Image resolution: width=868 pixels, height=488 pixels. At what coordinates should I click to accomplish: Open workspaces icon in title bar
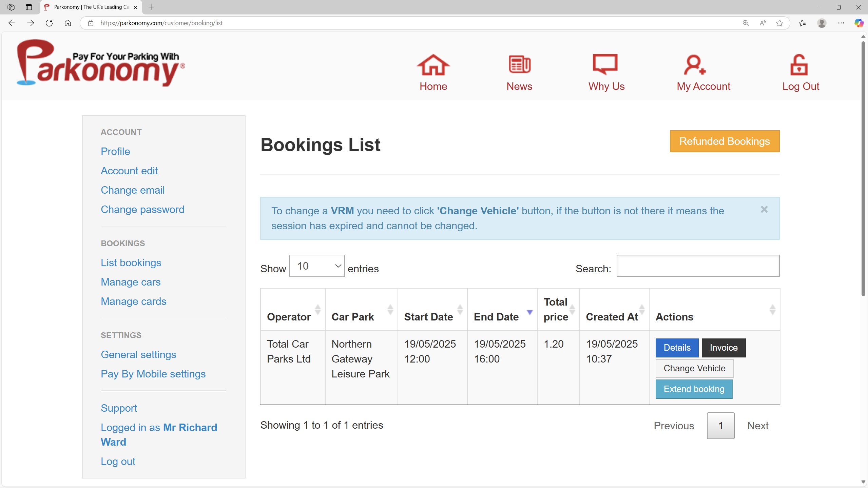(x=11, y=7)
